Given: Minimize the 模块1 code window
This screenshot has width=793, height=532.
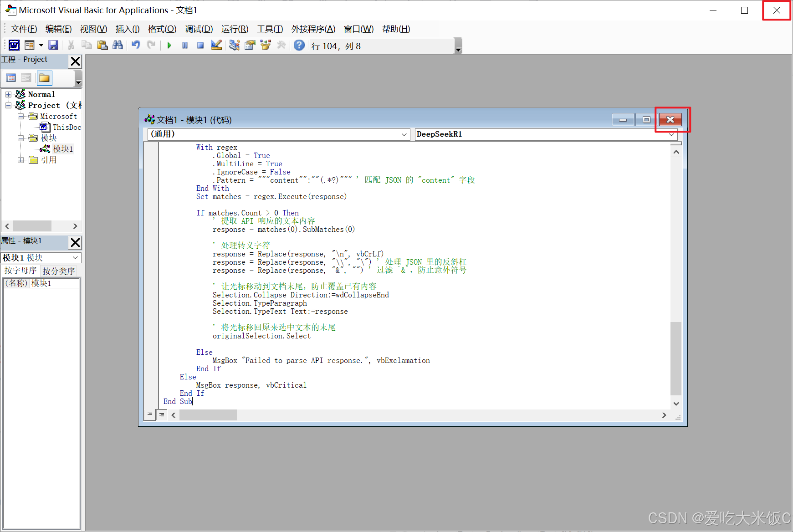Looking at the screenshot, I should pos(623,120).
